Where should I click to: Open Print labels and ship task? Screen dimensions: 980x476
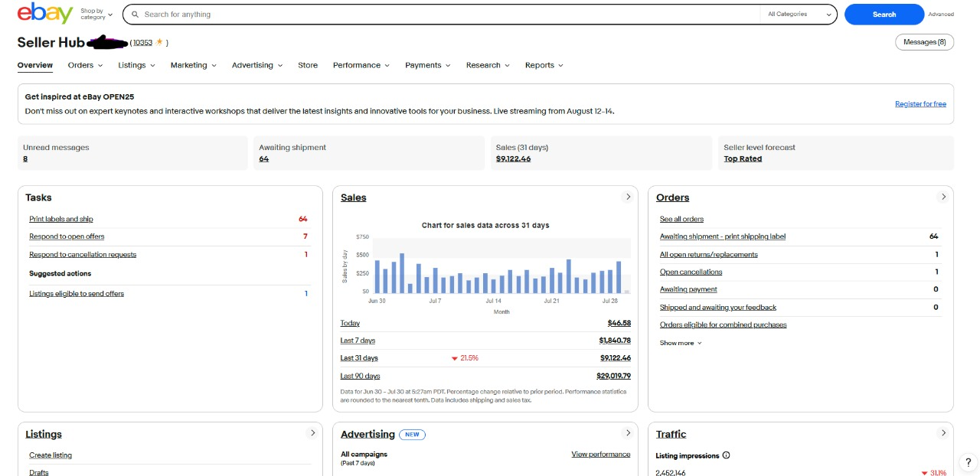click(61, 219)
